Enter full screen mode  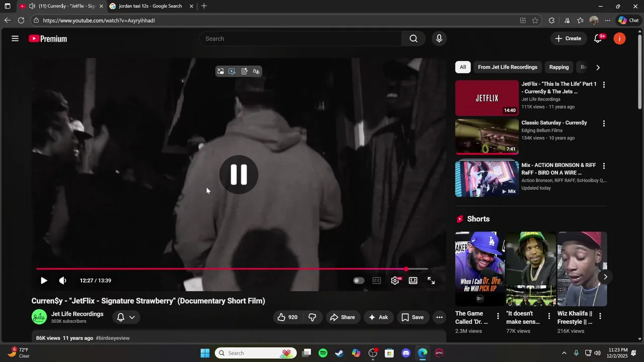[x=431, y=281]
